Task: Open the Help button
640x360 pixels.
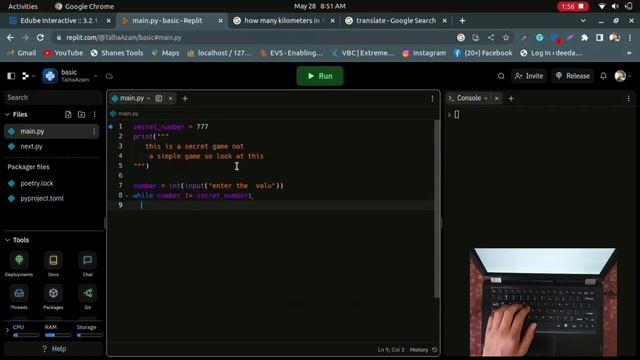Action: [x=53, y=349]
